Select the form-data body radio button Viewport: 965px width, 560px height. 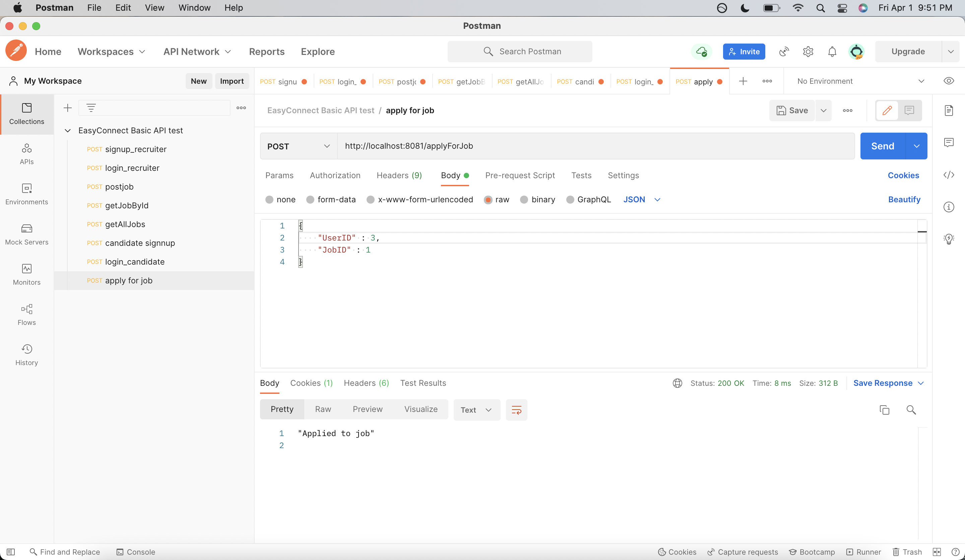point(310,199)
